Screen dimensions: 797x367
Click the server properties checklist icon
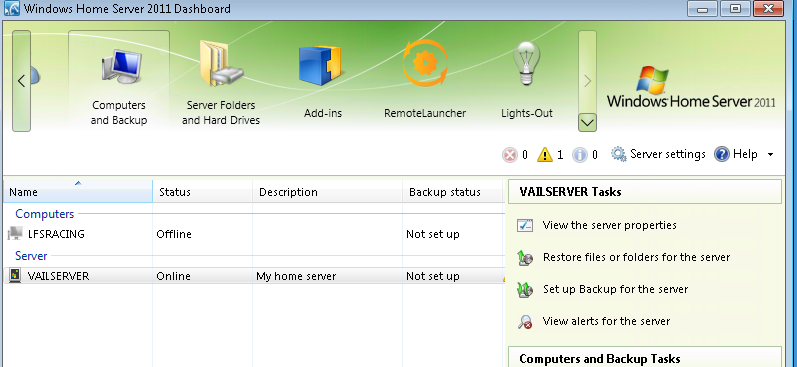pyautogui.click(x=525, y=225)
